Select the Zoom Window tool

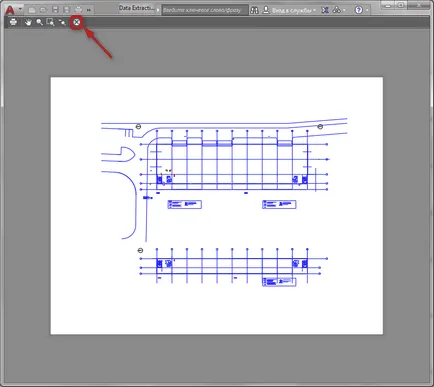pos(51,22)
